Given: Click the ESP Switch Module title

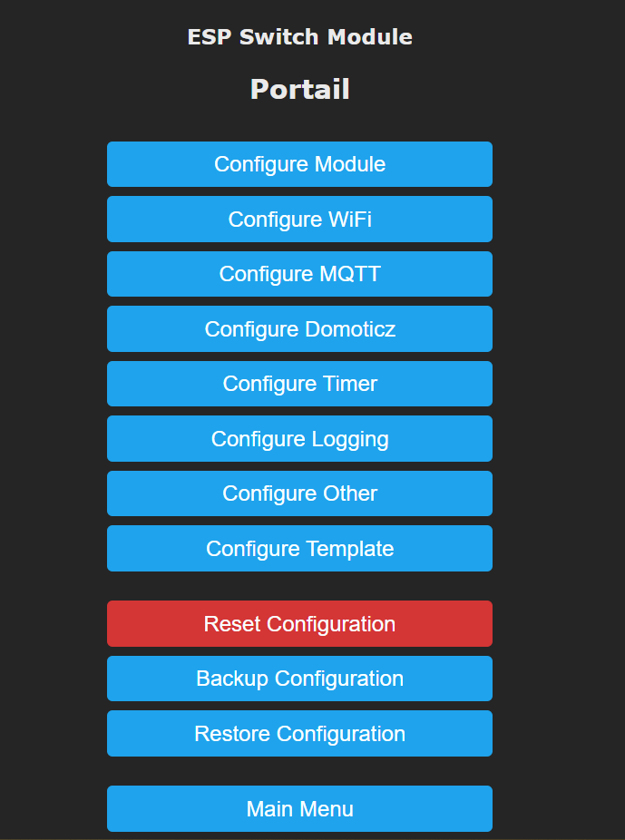Looking at the screenshot, I should click(x=299, y=37).
